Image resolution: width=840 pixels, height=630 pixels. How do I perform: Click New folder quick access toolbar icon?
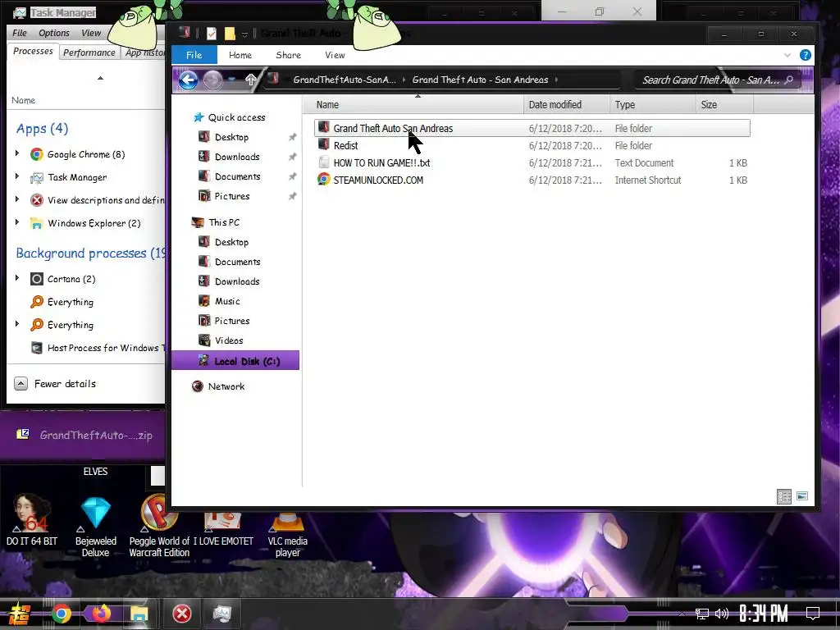point(230,34)
